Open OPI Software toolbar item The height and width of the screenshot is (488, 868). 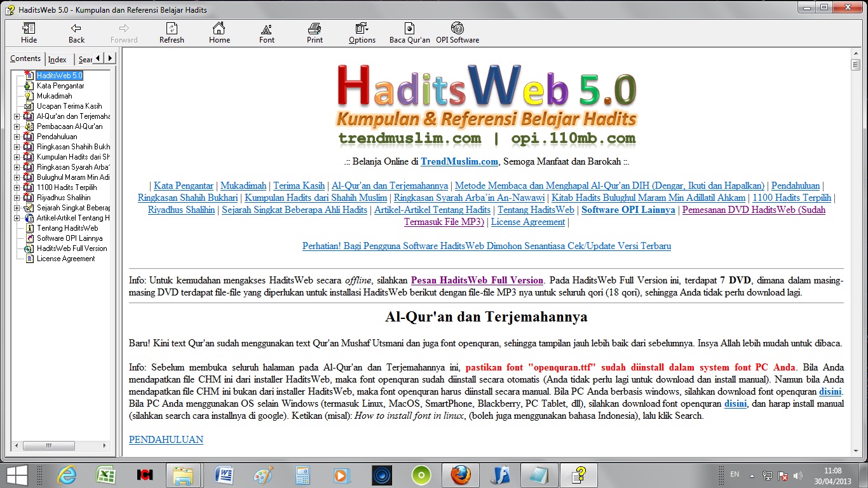[458, 33]
